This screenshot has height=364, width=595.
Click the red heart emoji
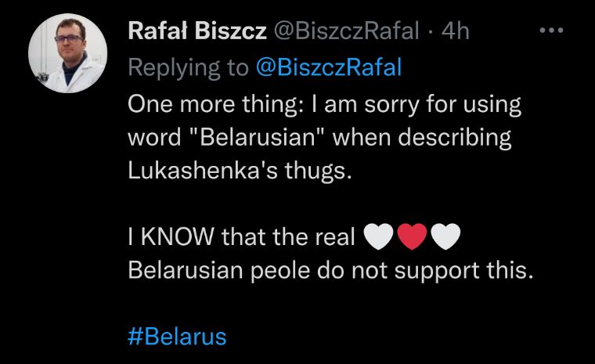click(412, 236)
